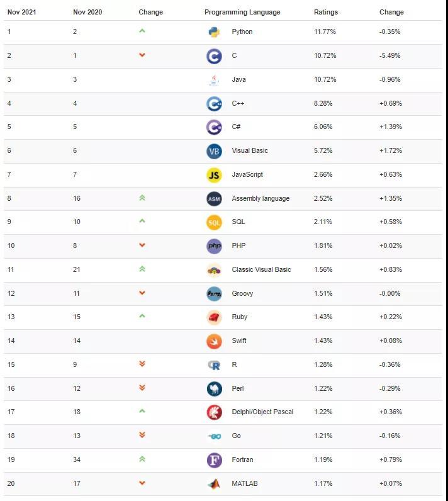Click the SQL orange logo icon

(214, 222)
